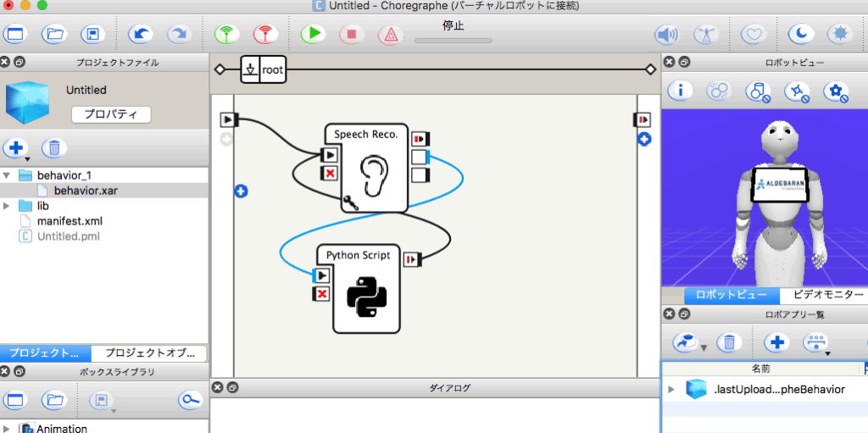The width and height of the screenshot is (868, 433).
Task: Click Speech Reco. wordRecognized blue output port
Action: coord(420,158)
